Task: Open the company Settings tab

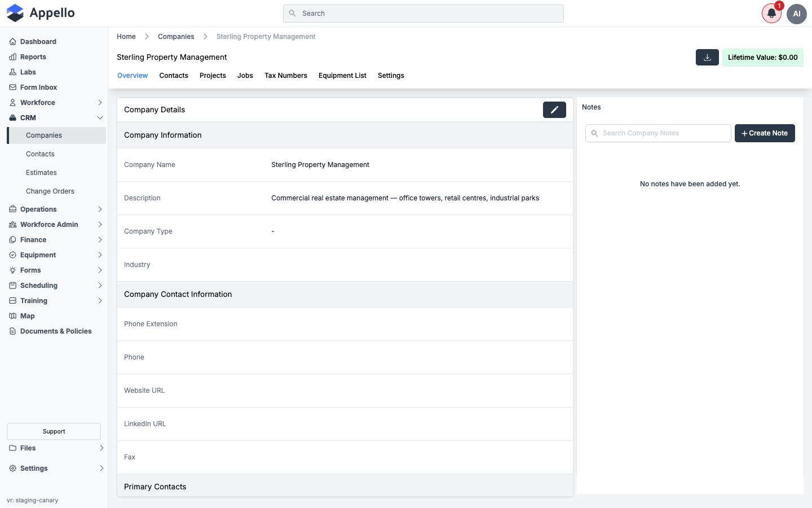Action: coord(391,76)
